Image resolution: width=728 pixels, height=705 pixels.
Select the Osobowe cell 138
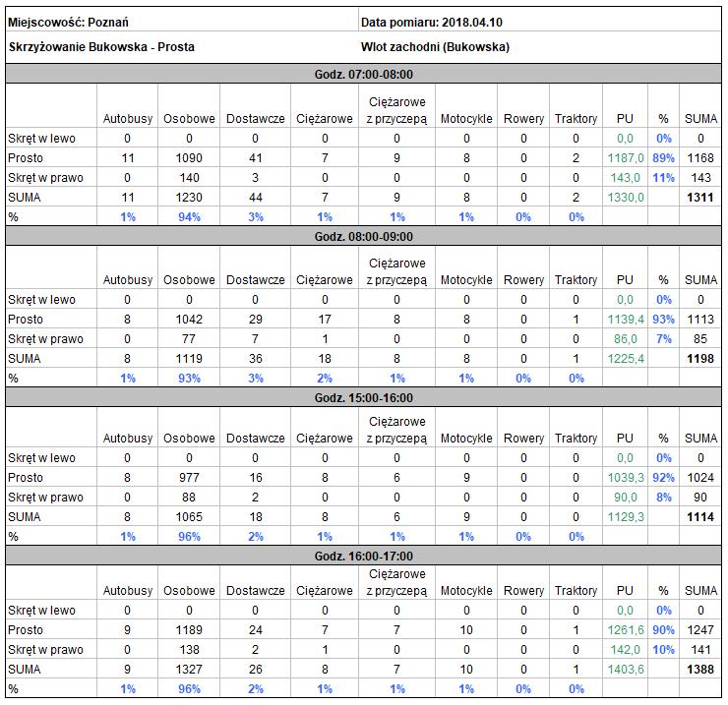[x=189, y=650]
